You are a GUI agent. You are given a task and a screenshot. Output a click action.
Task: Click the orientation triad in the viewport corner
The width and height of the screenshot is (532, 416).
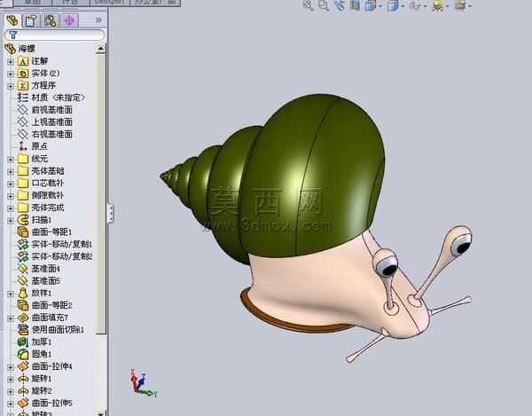click(x=142, y=383)
